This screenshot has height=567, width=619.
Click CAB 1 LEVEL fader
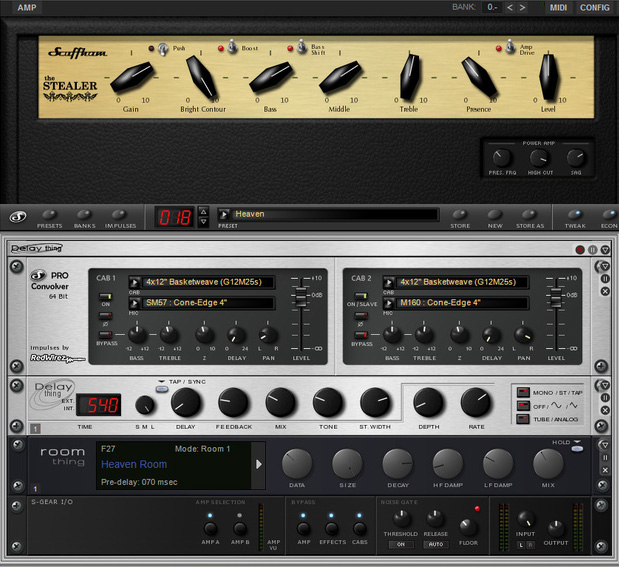click(x=300, y=297)
